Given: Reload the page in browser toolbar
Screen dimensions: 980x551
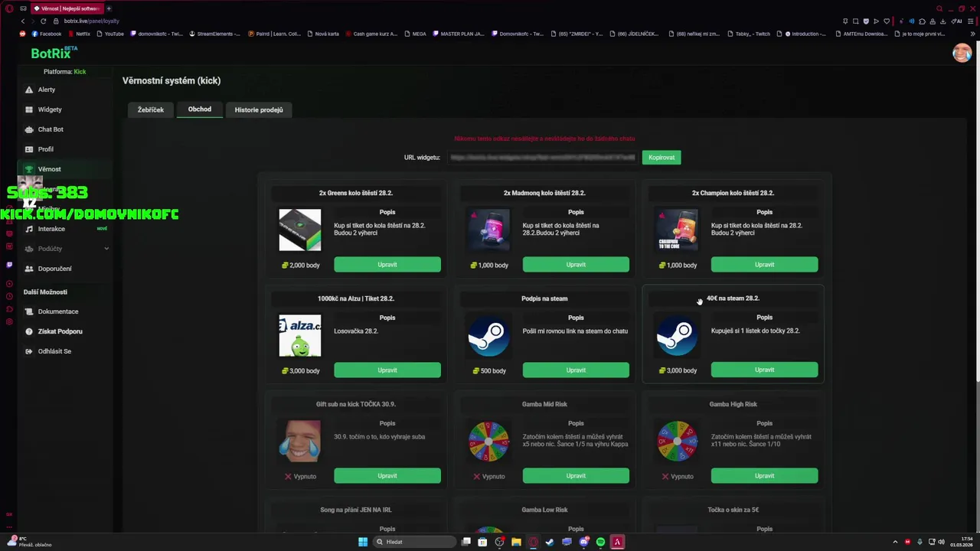Looking at the screenshot, I should 43,21.
